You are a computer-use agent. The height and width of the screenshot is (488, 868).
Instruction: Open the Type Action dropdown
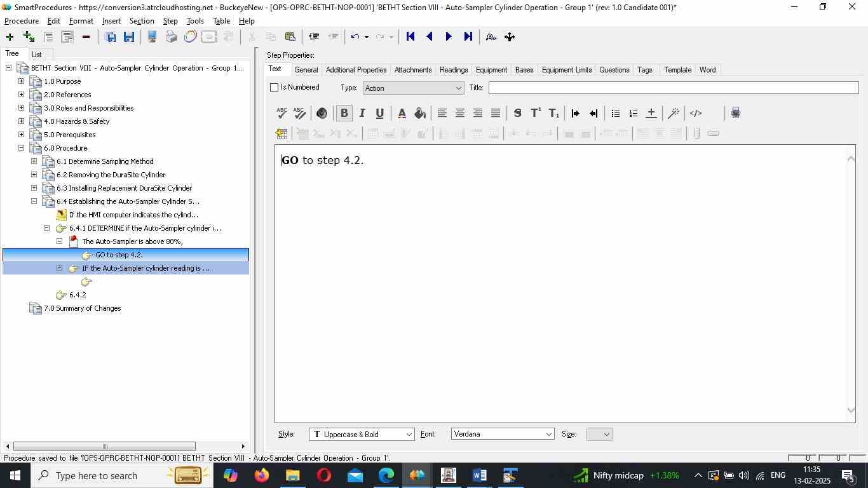click(413, 88)
